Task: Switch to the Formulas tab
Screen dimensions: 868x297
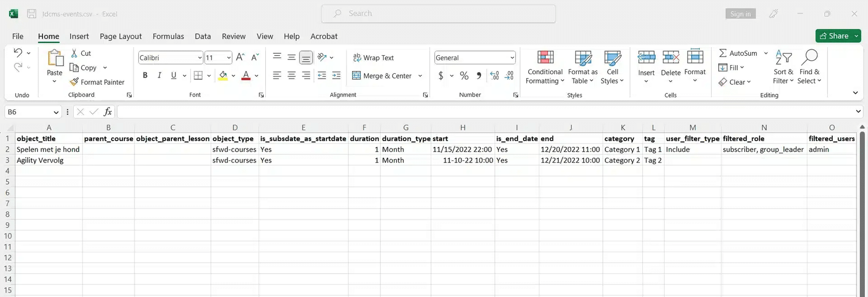Action: click(x=168, y=36)
